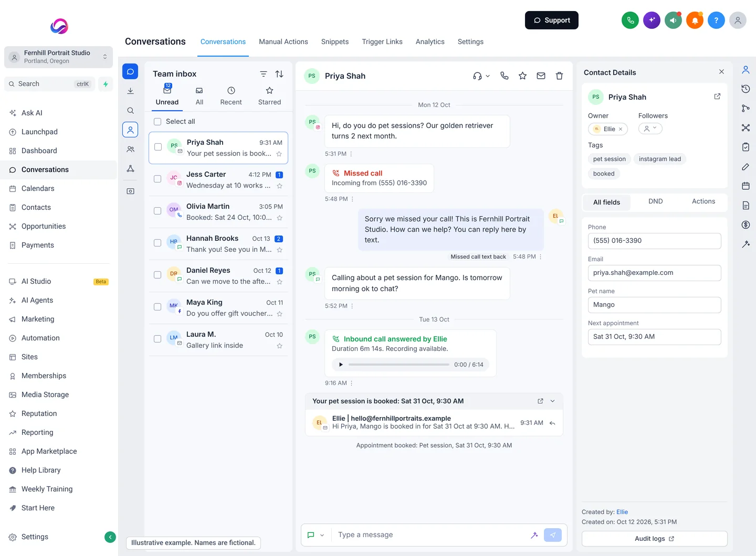Click the green phone dialer icon
This screenshot has width=756, height=556.
630,20
